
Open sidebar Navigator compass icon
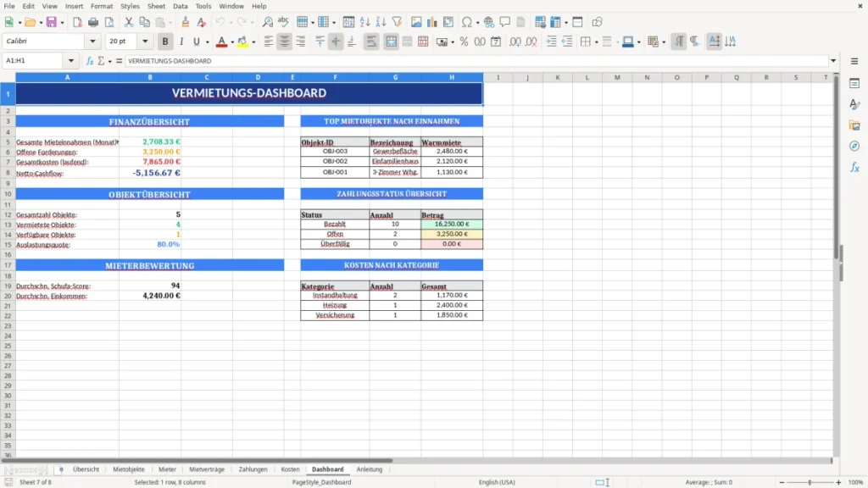(854, 147)
